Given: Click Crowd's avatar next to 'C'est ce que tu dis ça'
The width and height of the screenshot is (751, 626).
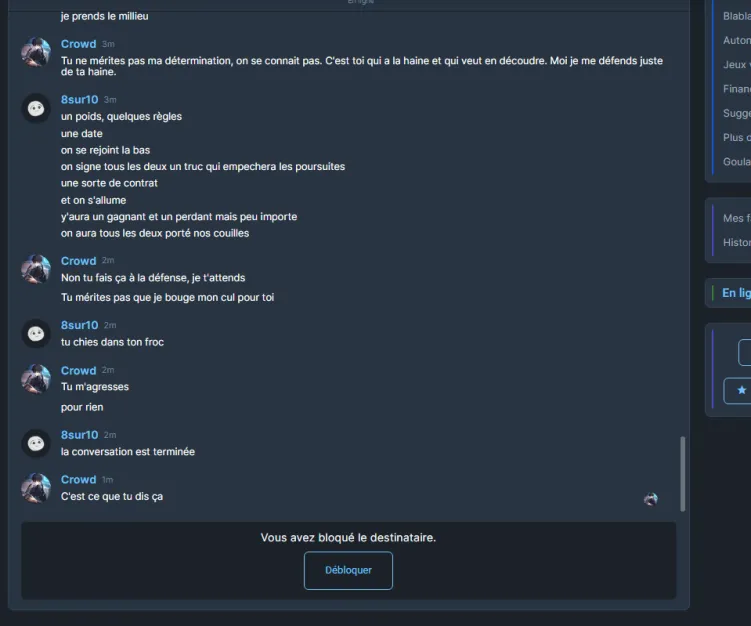Looking at the screenshot, I should point(36,488).
